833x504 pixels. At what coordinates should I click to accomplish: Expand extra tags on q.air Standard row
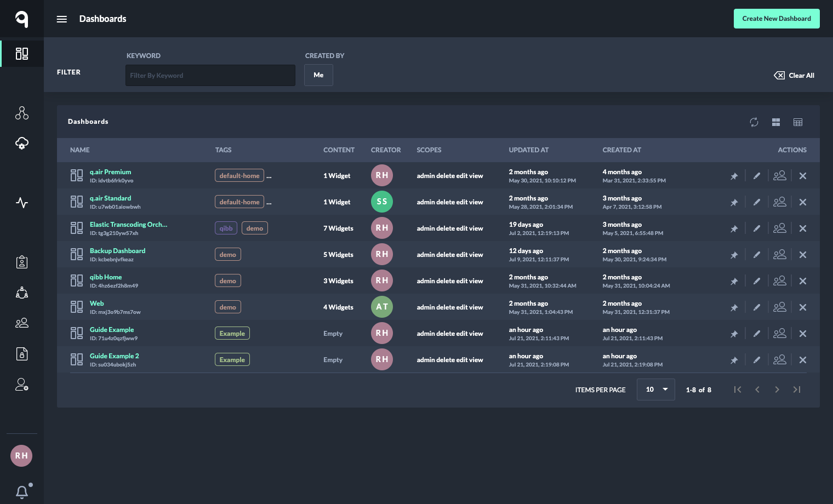[x=269, y=203]
